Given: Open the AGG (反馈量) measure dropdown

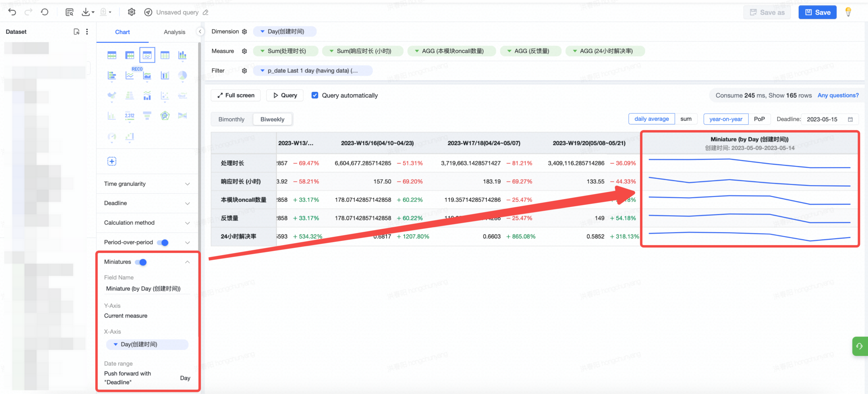Looking at the screenshot, I should click(x=531, y=51).
